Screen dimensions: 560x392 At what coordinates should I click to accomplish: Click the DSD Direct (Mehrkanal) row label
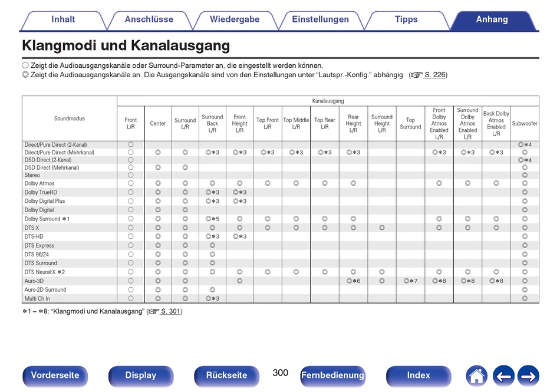(52, 167)
